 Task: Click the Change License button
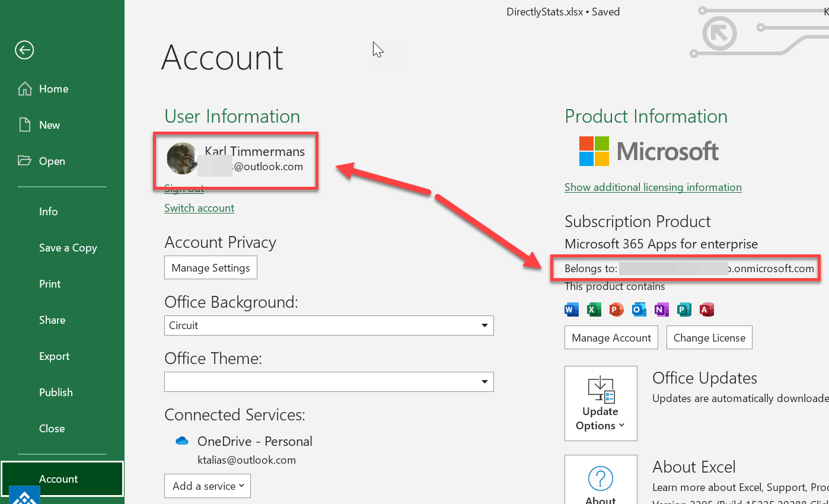pos(709,337)
